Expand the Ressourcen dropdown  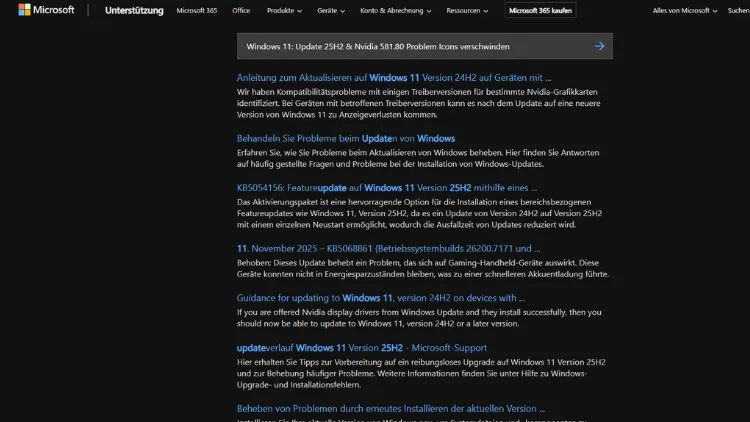tap(467, 11)
